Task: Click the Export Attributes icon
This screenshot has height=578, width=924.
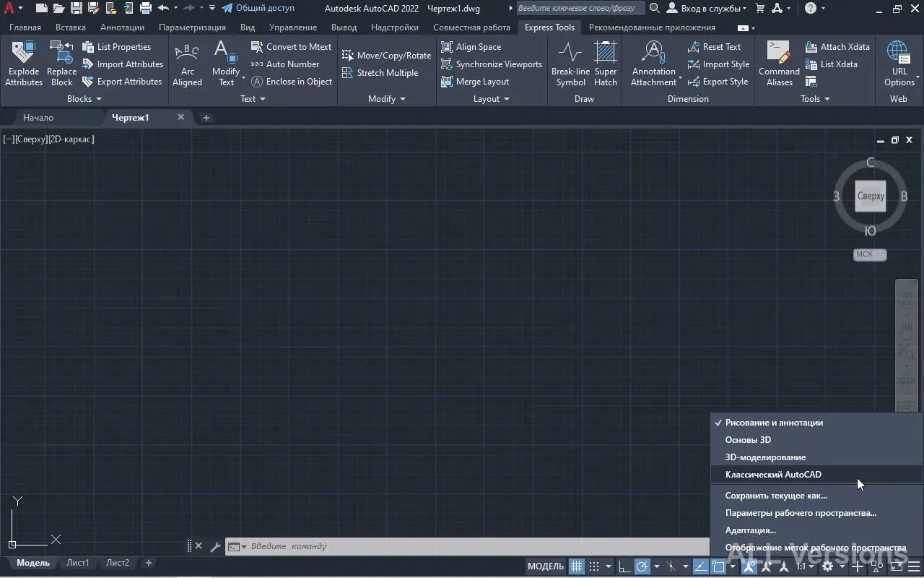Action: point(88,82)
